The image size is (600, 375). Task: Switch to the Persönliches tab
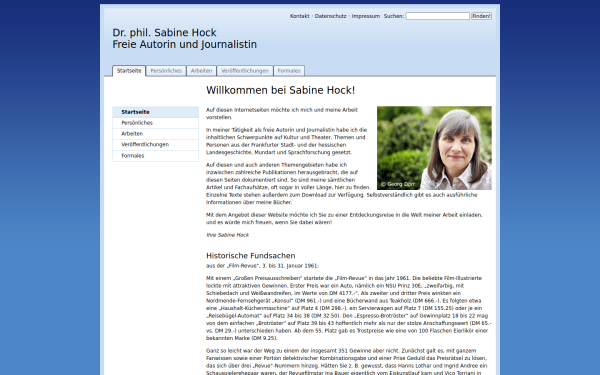click(166, 71)
